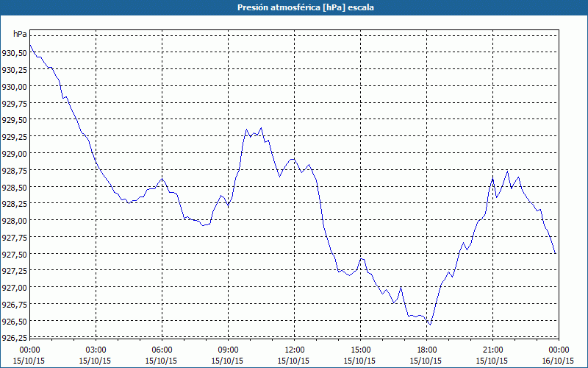The width and height of the screenshot is (588, 368).
Task: Click the curve's starting point at top left
Action: 30,46
